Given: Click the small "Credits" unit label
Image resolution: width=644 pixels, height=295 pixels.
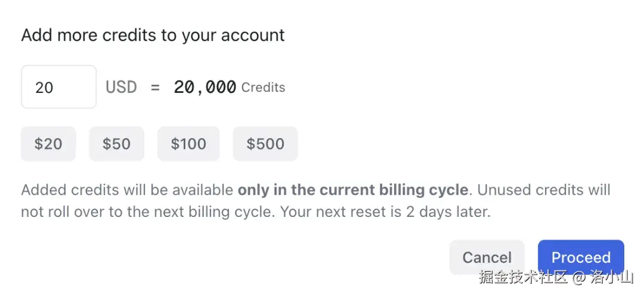Looking at the screenshot, I should click(x=263, y=88).
